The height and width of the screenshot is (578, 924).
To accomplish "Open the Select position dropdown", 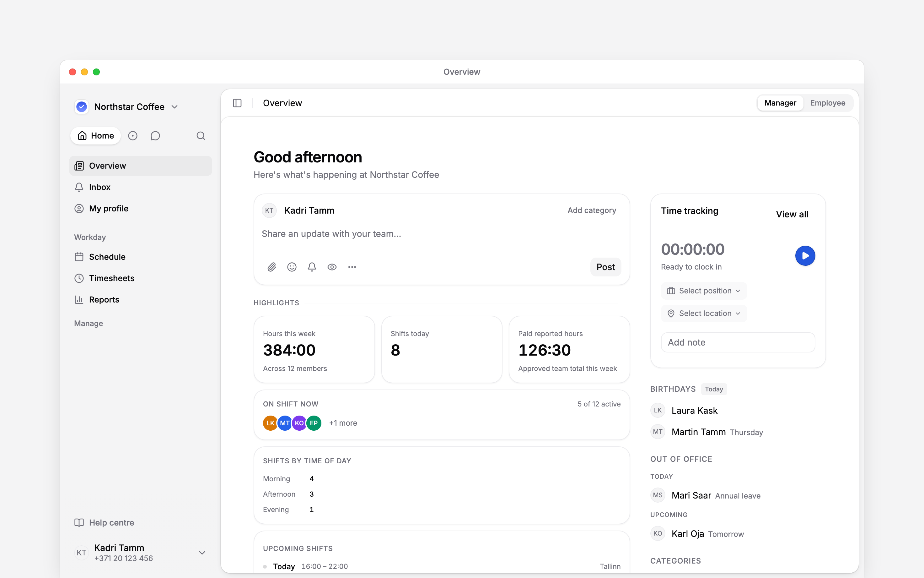I will [704, 291].
